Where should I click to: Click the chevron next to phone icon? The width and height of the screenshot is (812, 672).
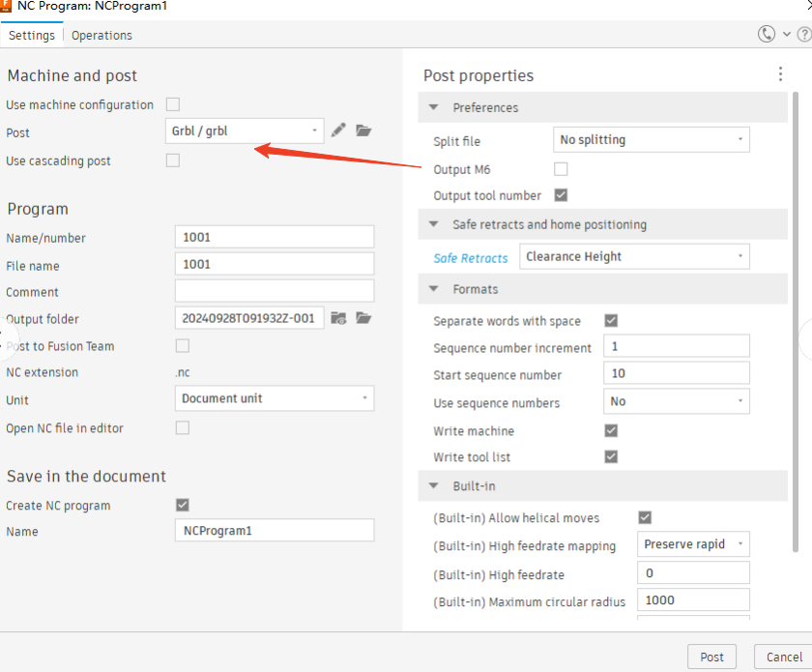click(787, 35)
